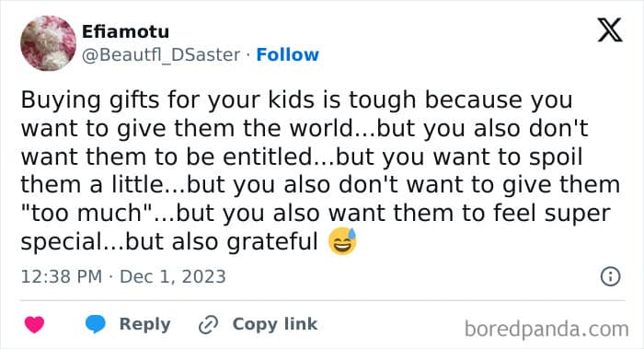Viewport: 644px width, 349px height.
Task: Click the word grateful in the tweet
Action: 272,241
